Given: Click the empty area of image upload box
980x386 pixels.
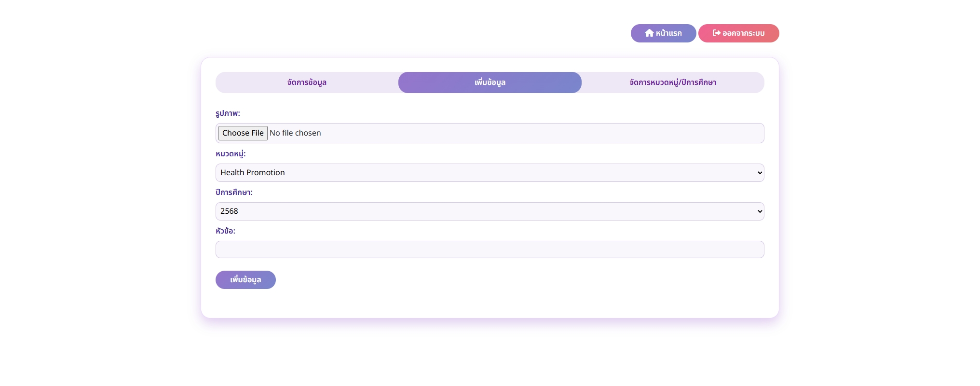Looking at the screenshot, I should 531,133.
